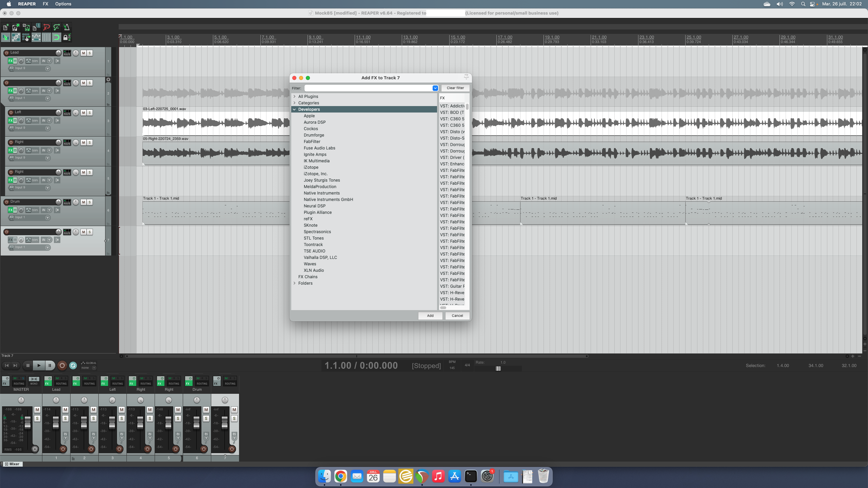The image size is (868, 488).
Task: Expand the All Plugins tree item
Action: [x=295, y=97]
